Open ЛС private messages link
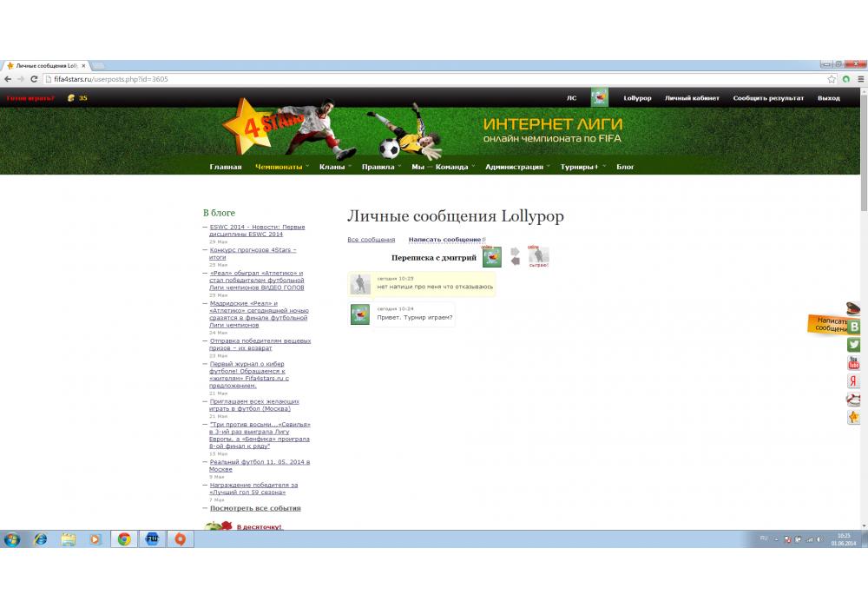The image size is (868, 608). [x=572, y=98]
